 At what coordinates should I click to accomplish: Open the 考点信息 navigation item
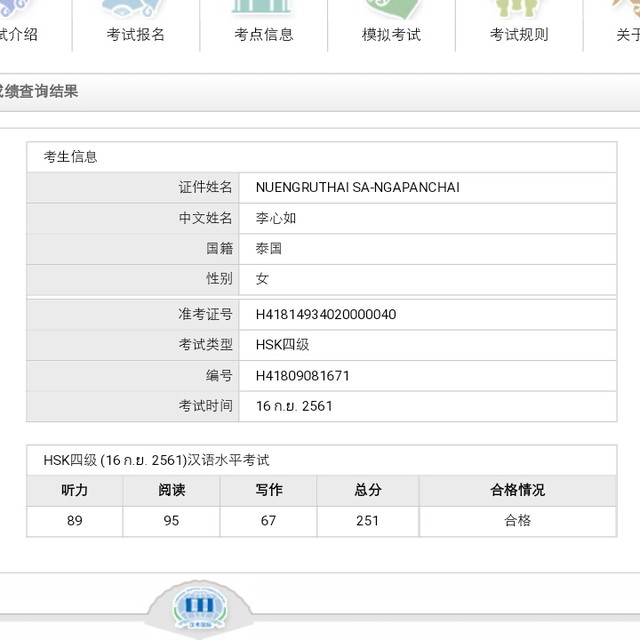(x=264, y=35)
